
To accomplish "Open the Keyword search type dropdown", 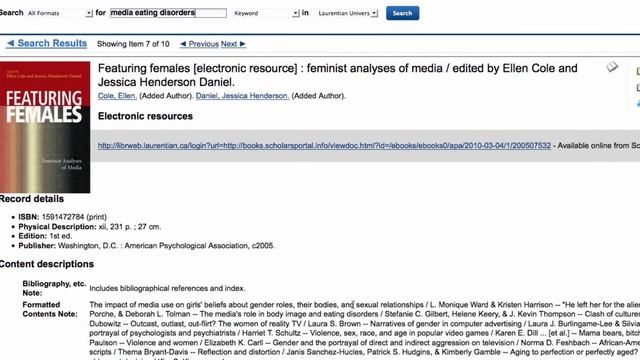I will (266, 13).
